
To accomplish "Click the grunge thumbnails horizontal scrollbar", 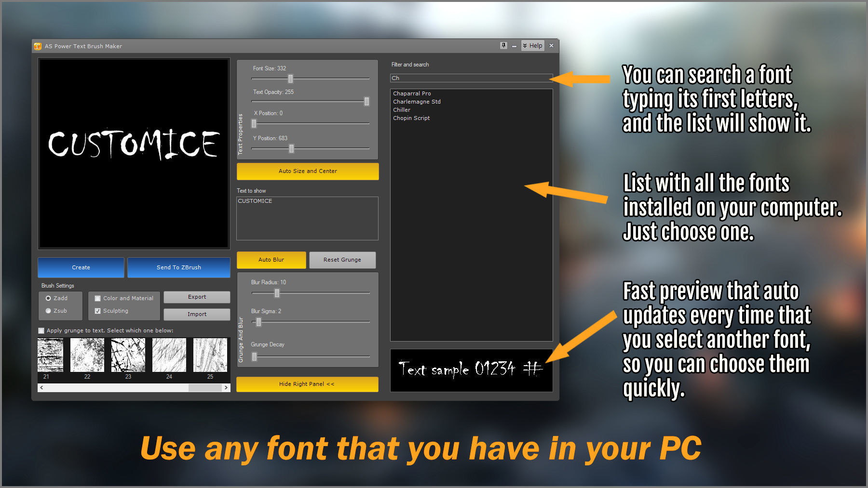I will tap(134, 387).
